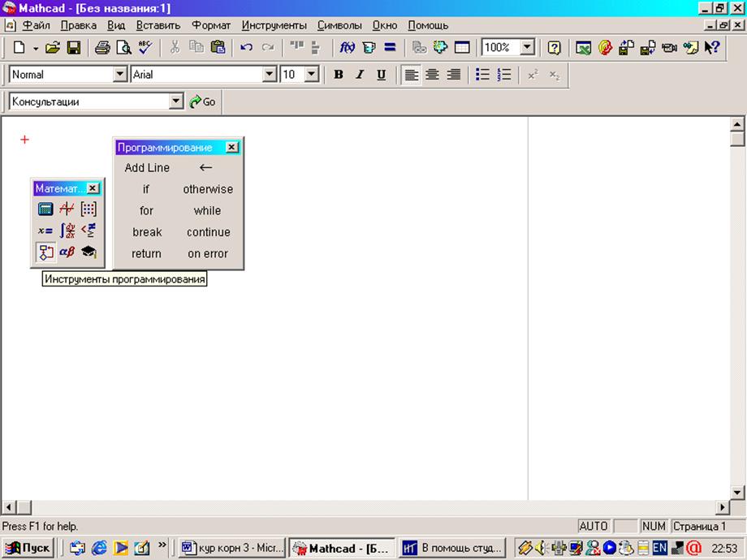Open the Graph toolbar in Math palette

pyautogui.click(x=67, y=209)
